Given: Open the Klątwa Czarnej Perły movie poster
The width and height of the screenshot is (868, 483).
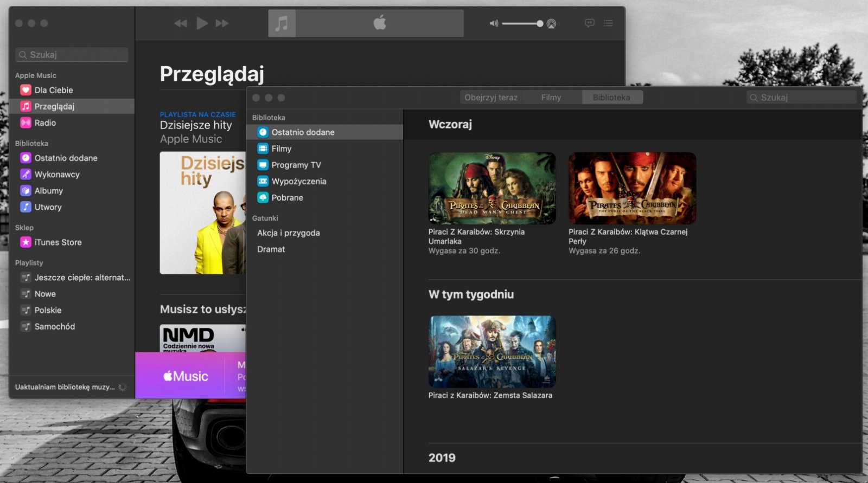Looking at the screenshot, I should point(632,188).
